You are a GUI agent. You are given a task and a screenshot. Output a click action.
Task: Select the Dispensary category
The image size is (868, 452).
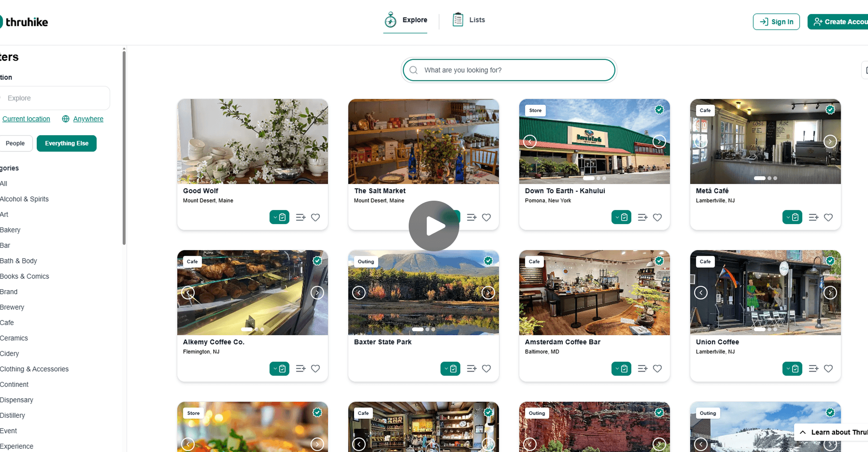pyautogui.click(x=17, y=400)
